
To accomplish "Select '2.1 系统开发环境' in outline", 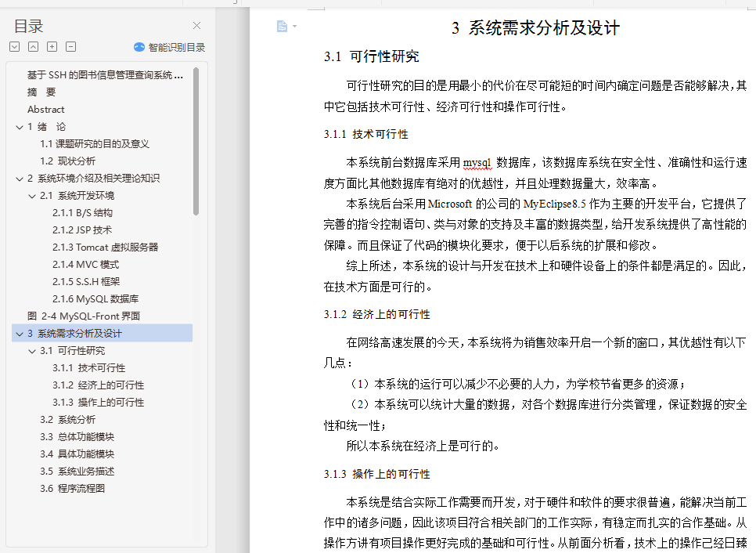I will coord(77,196).
